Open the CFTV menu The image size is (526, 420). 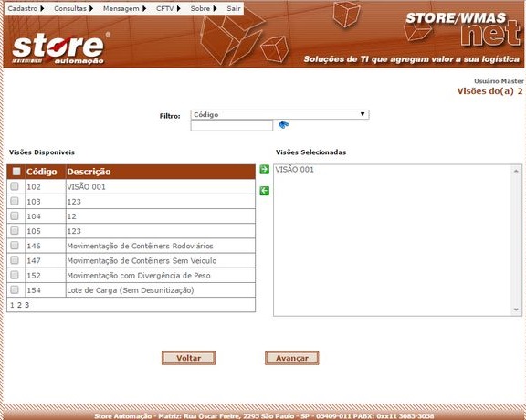(168, 8)
